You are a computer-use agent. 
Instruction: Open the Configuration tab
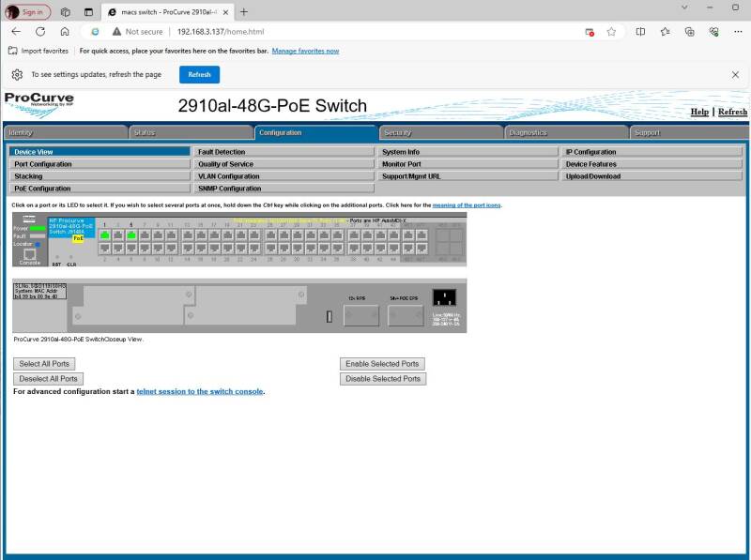click(x=316, y=132)
